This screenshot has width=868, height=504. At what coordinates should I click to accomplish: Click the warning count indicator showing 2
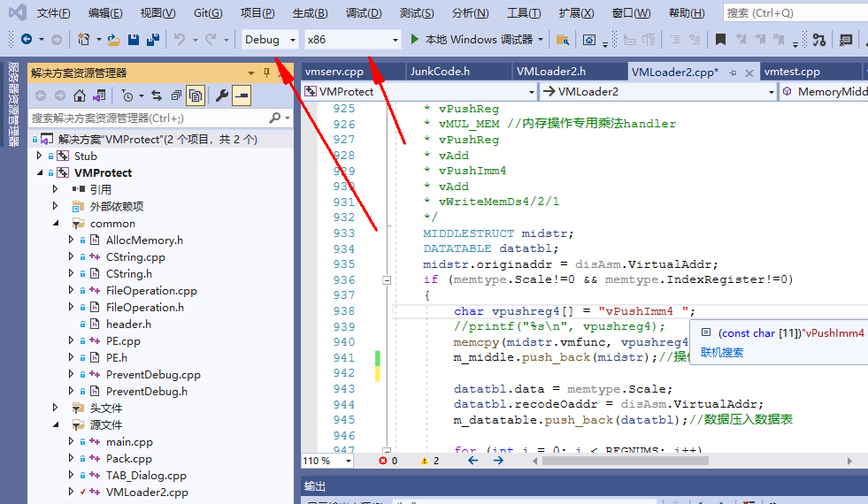pyautogui.click(x=429, y=461)
